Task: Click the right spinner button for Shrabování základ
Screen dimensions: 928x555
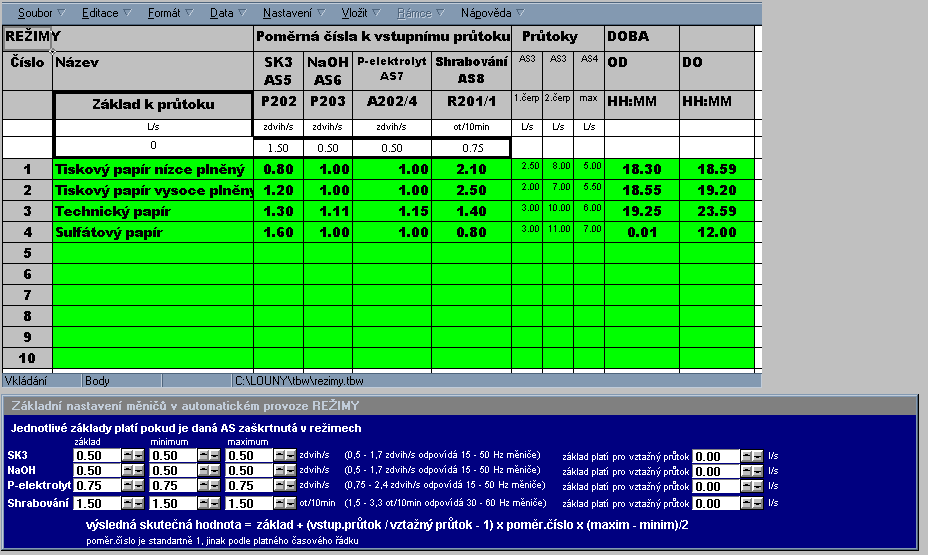Action: (138, 503)
